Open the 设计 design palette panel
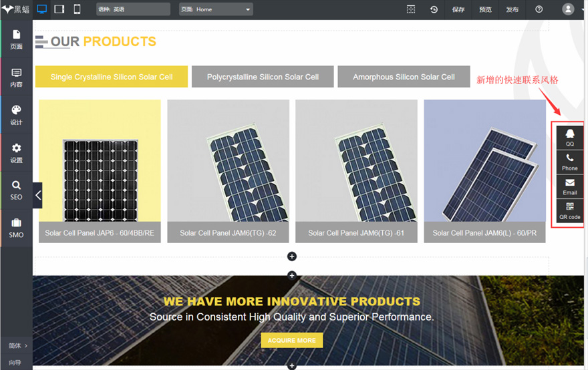Image resolution: width=588 pixels, height=370 pixels. coord(16,115)
